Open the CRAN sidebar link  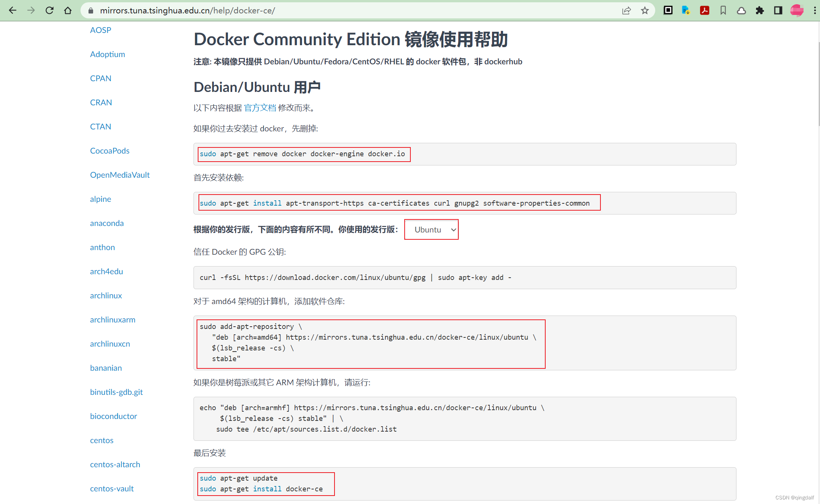coord(101,102)
